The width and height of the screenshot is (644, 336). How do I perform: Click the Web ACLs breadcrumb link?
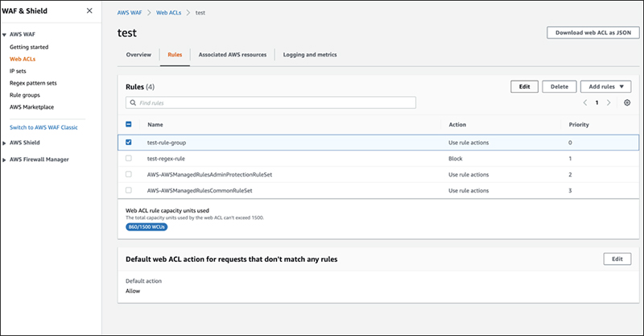point(170,14)
